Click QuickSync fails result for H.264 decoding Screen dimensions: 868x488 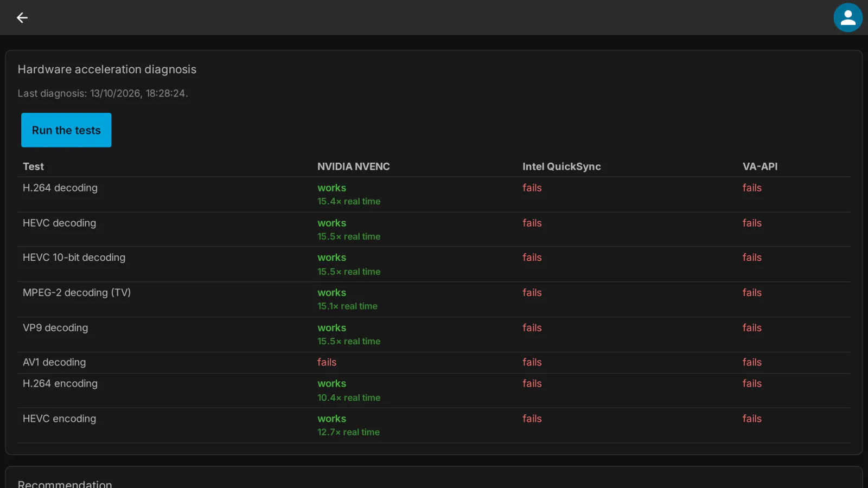click(x=532, y=188)
